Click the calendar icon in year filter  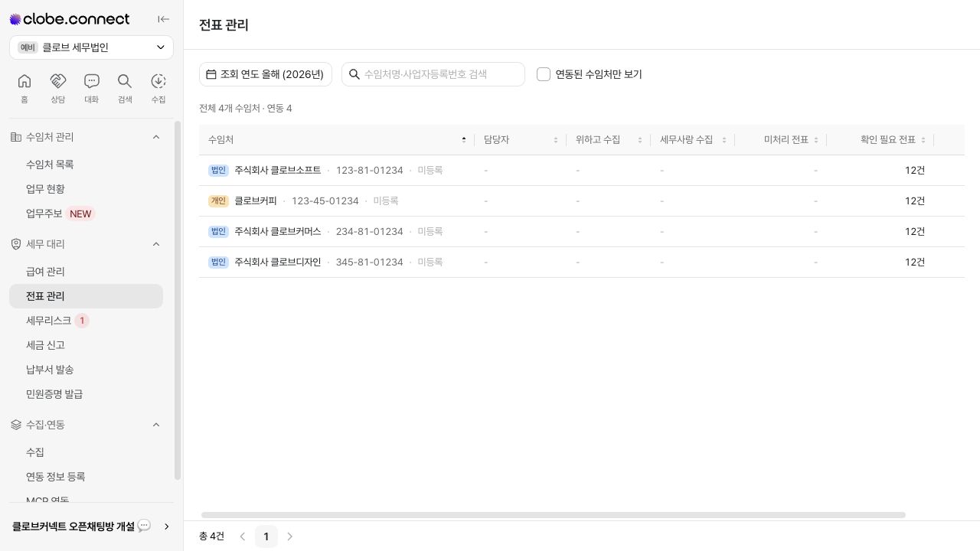pyautogui.click(x=211, y=74)
